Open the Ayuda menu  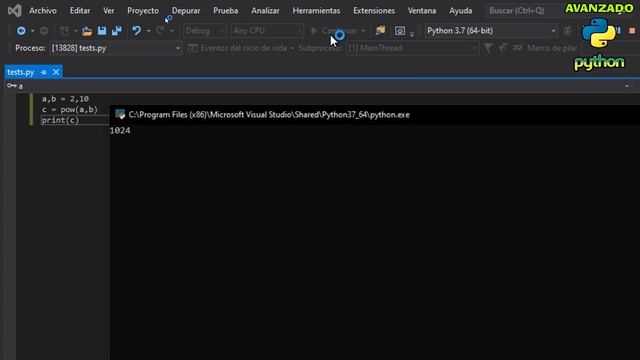pos(460,11)
